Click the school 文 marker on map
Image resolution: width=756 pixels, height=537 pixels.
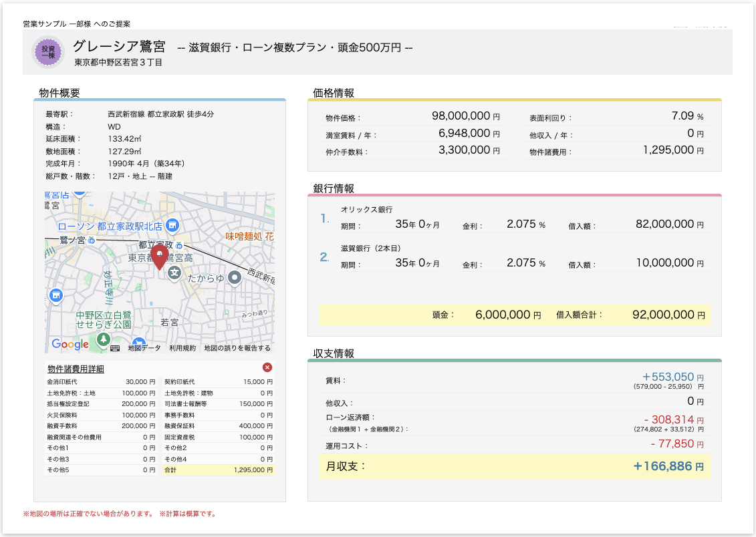pos(174,274)
